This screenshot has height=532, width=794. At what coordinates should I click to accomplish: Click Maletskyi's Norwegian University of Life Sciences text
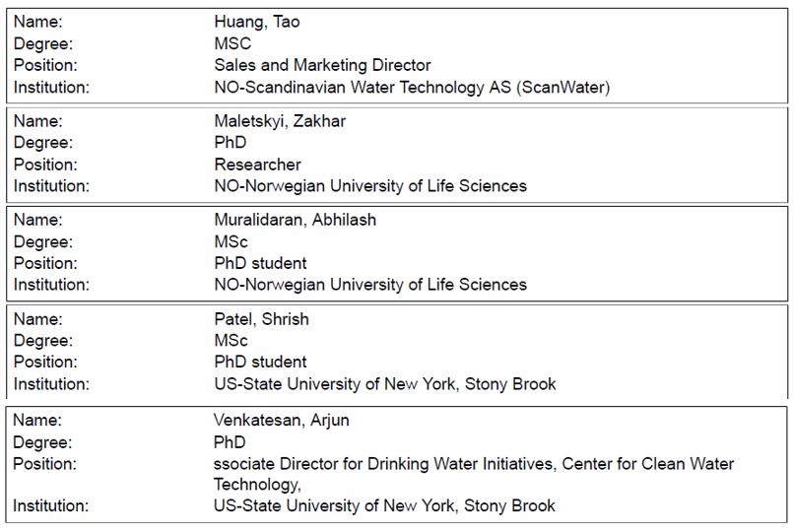pos(370,186)
